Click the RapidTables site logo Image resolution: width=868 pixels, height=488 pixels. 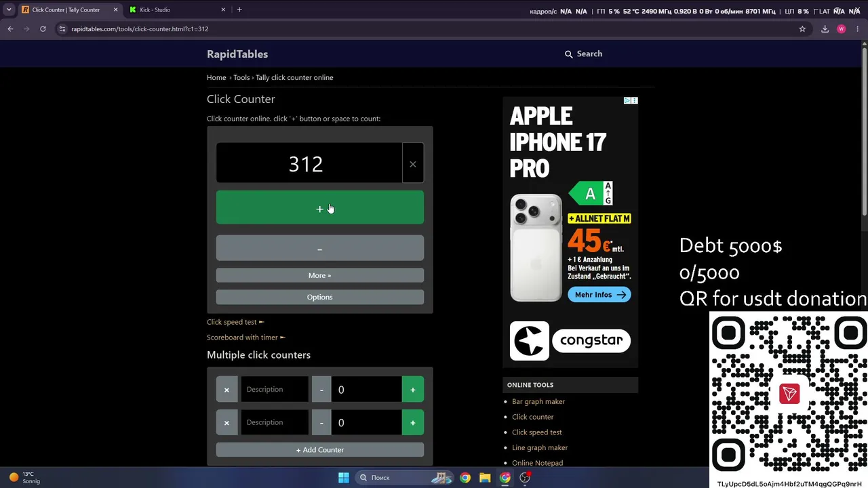pos(237,54)
